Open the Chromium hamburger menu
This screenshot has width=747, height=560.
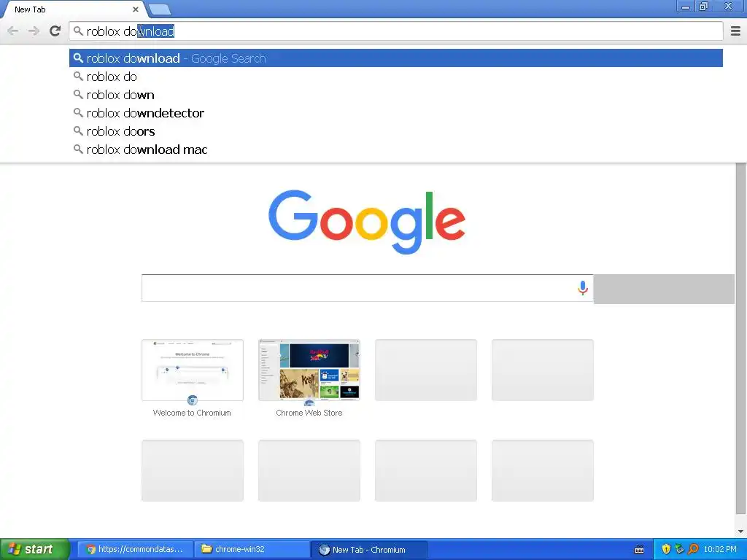tap(735, 31)
